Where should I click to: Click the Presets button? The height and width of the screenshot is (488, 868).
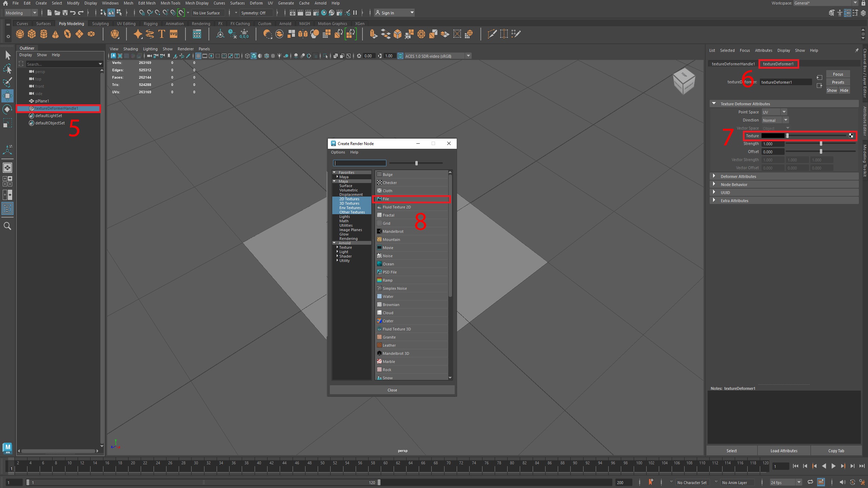(x=838, y=82)
